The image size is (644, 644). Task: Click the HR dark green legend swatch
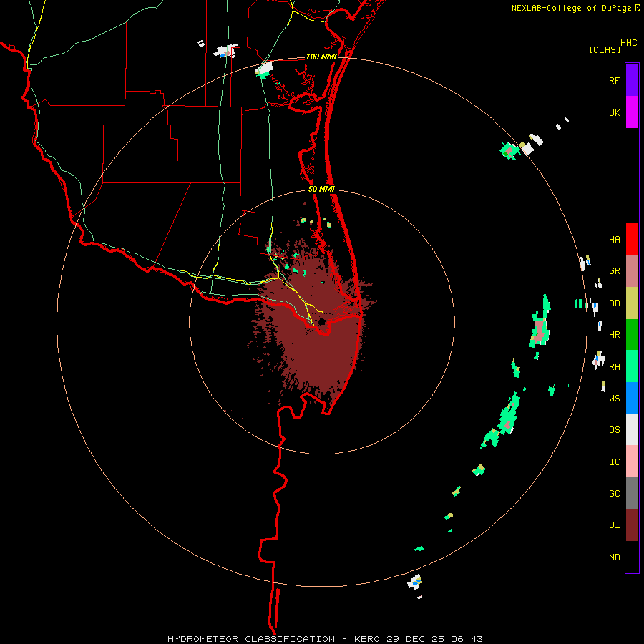tap(632, 335)
